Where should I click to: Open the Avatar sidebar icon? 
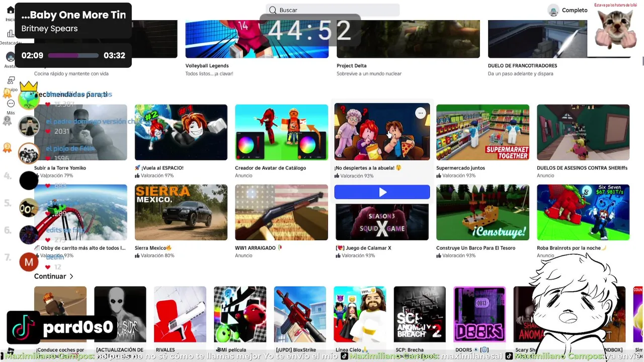click(x=10, y=57)
